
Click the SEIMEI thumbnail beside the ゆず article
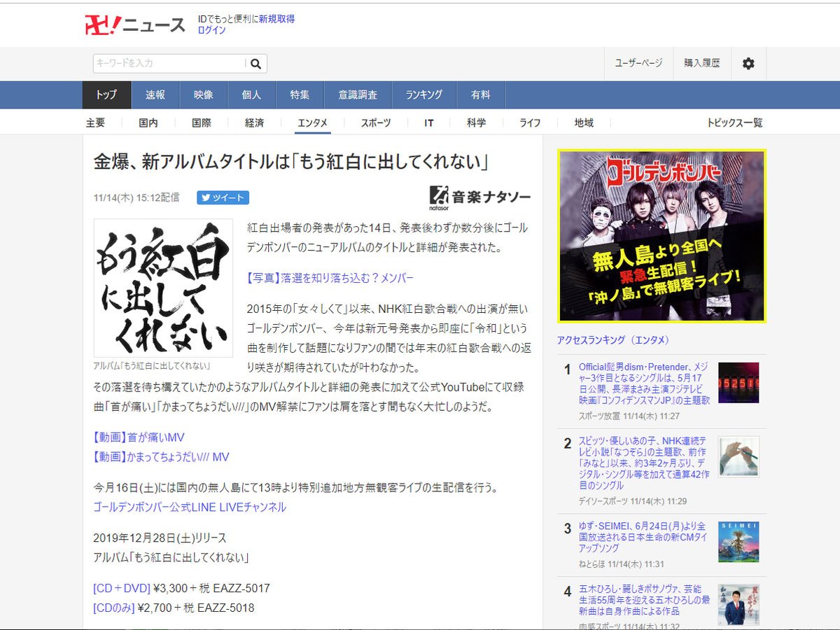[x=738, y=541]
